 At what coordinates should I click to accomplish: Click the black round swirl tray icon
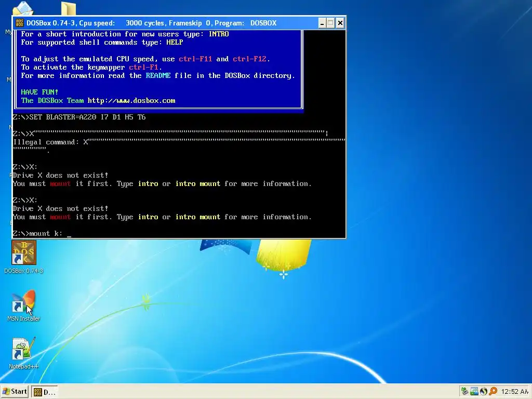(x=484, y=391)
